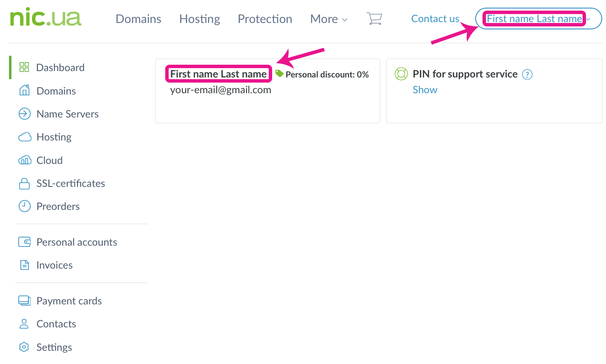This screenshot has width=606, height=364.
Task: Click the Name Servers arrow icon
Action: pyautogui.click(x=24, y=114)
